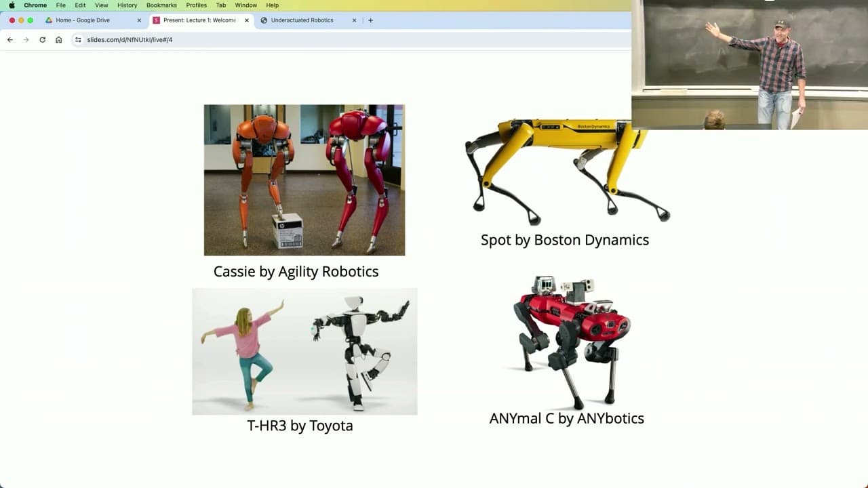
Task: Open the File menu
Action: (61, 5)
